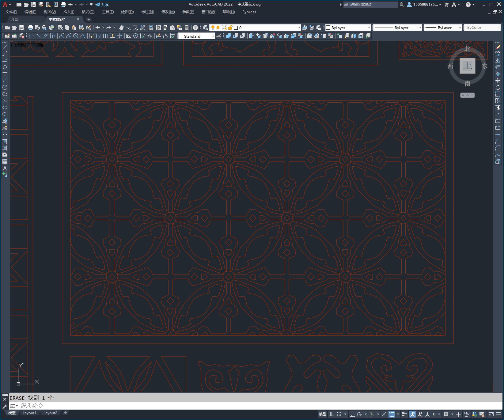The image size is (504, 420).
Task: Click the Diameter dimension tool
Action: click(76, 36)
